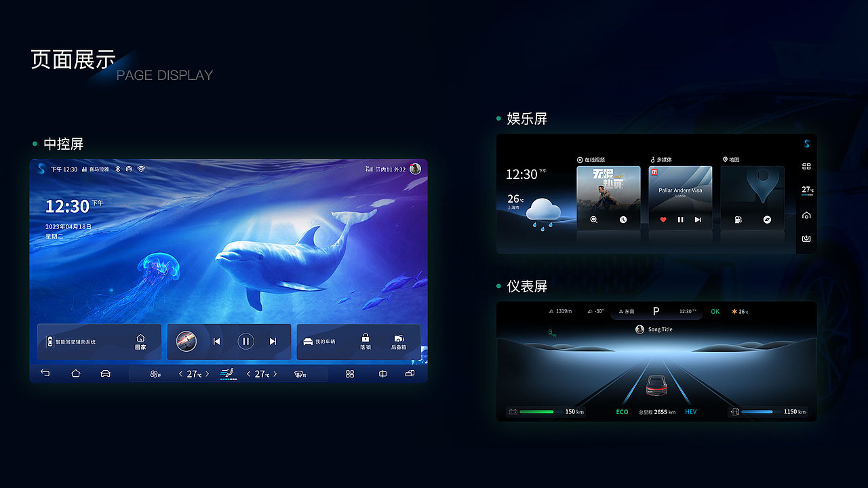This screenshot has height=488, width=868.
Task: Tap the date 2023年04月18日
Action: 68,226
